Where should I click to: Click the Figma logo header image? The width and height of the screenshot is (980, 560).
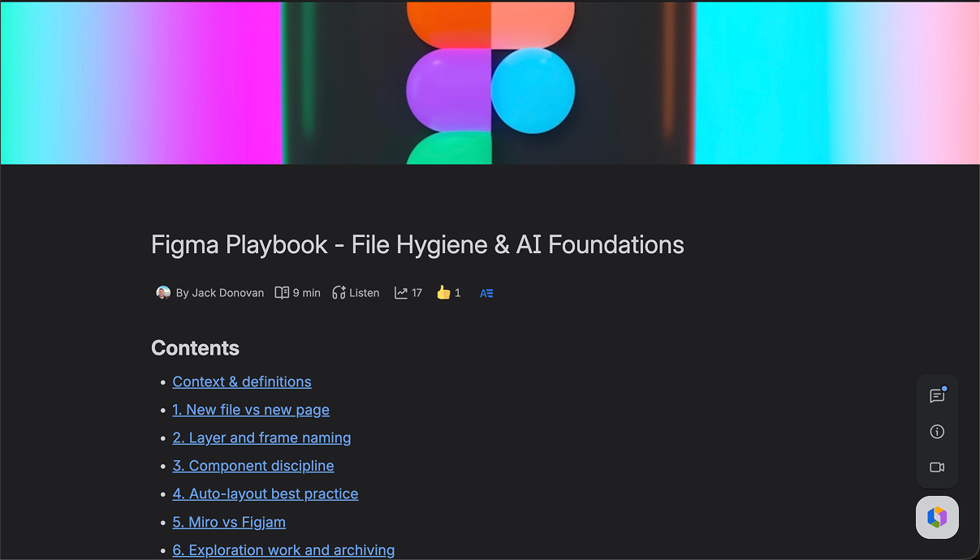tap(490, 82)
